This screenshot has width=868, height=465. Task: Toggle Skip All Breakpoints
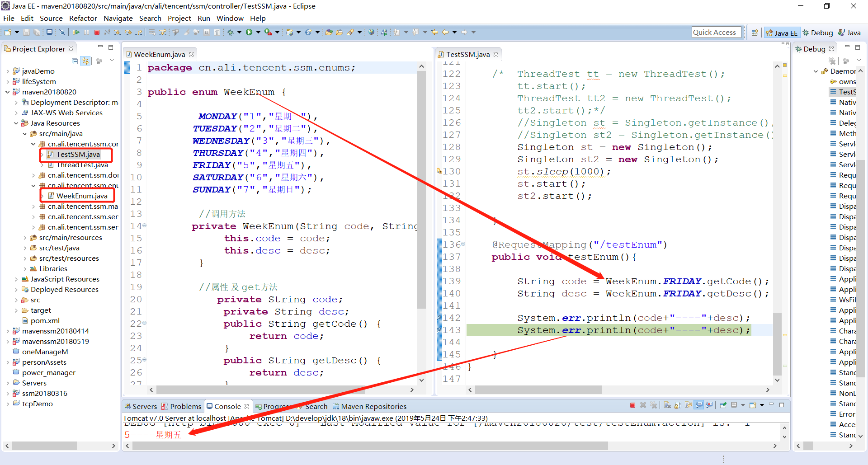(62, 32)
